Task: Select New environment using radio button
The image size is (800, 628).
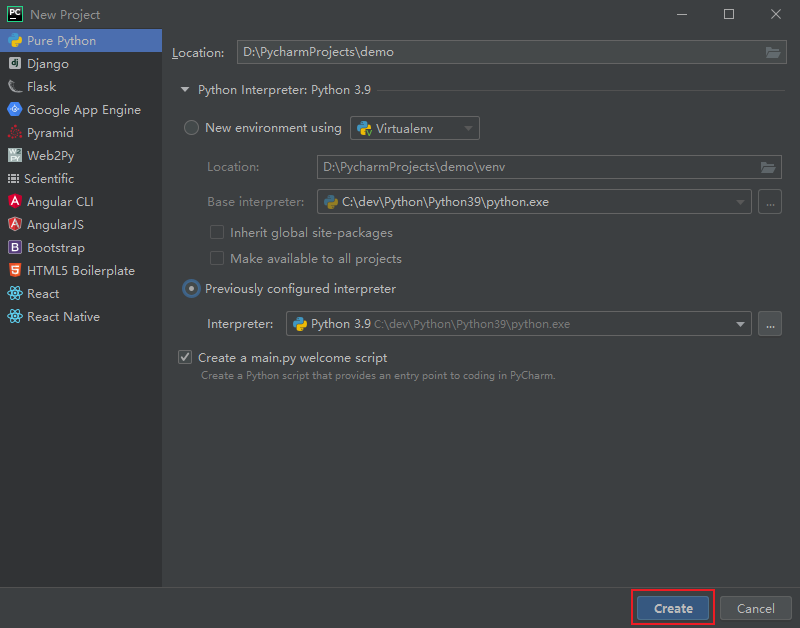Action: [191, 128]
